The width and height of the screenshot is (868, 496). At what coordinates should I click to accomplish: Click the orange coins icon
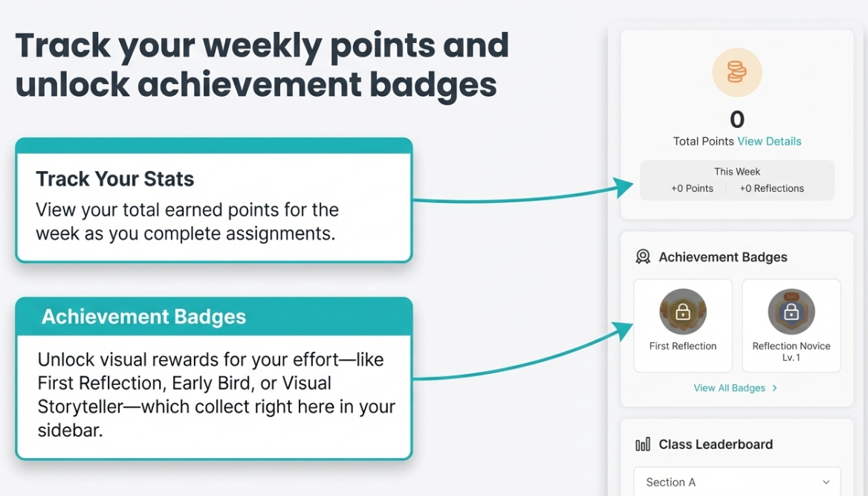coord(736,73)
